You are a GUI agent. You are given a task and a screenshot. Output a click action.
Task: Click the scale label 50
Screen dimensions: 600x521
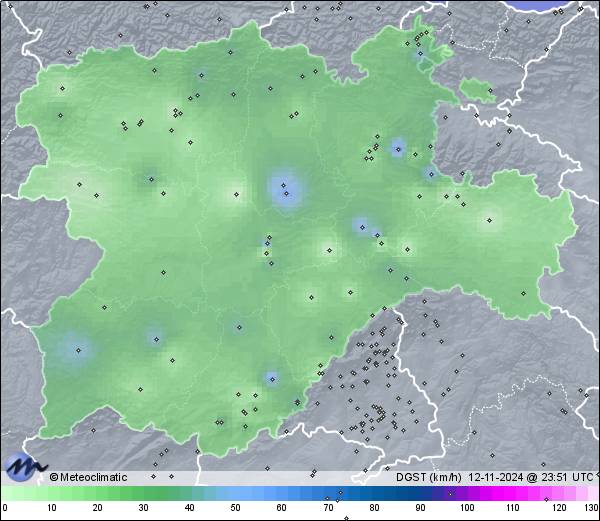tap(235, 508)
